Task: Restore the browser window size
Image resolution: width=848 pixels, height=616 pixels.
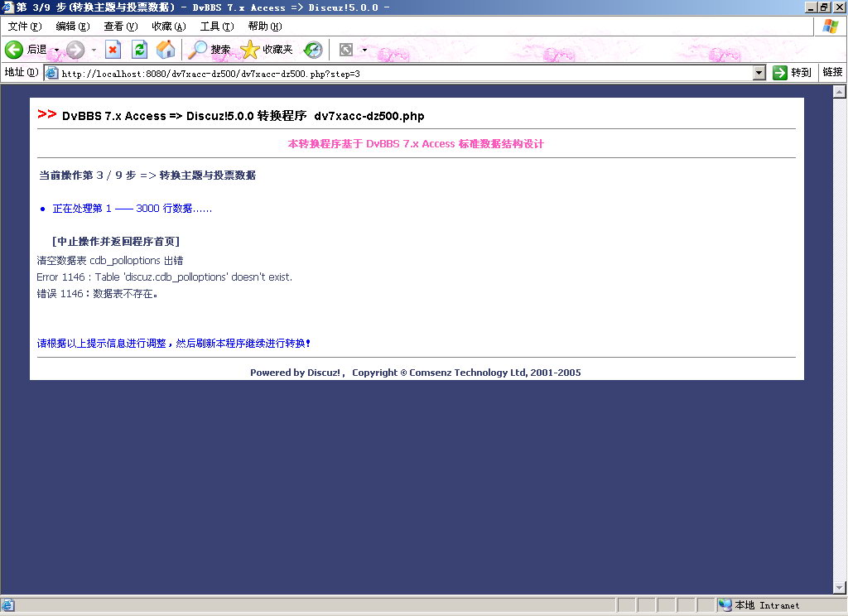Action: click(x=824, y=7)
